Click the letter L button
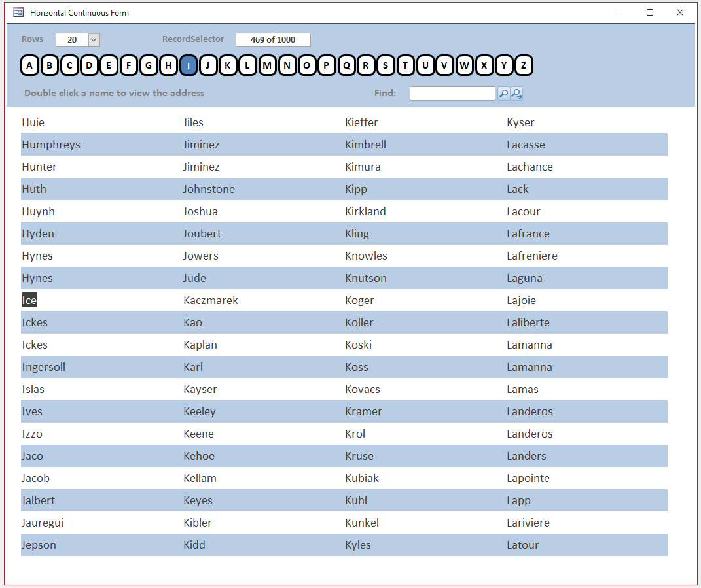This screenshot has height=588, width=701. click(247, 65)
